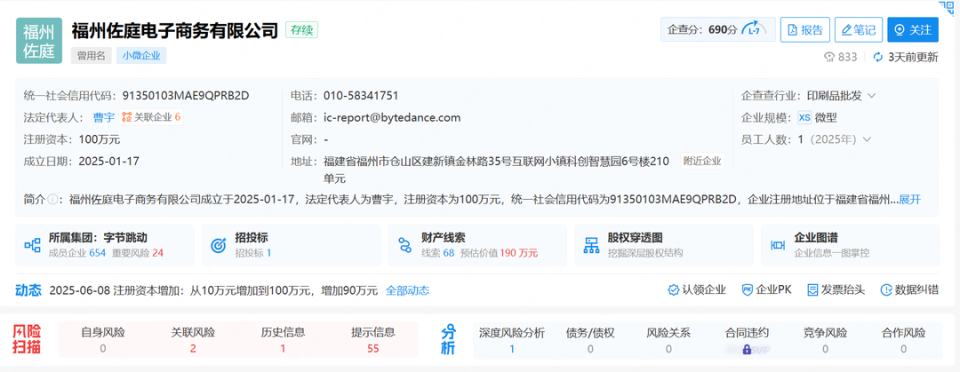Open the 风险关系 analysis item
This screenshot has width=960, height=372.
pyautogui.click(x=669, y=340)
